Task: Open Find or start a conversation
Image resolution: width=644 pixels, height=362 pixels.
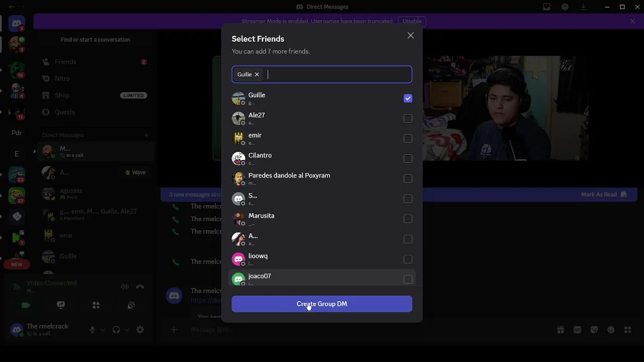Action: pos(95,40)
